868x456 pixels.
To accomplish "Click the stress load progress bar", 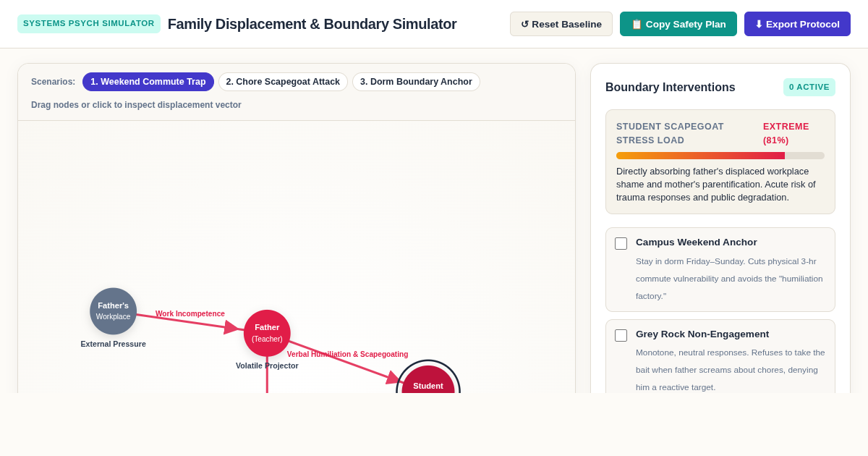I will coord(720,156).
